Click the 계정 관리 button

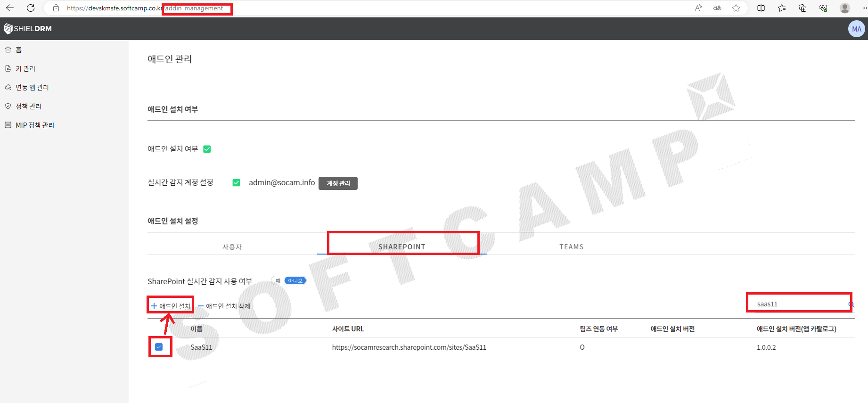[x=338, y=183]
